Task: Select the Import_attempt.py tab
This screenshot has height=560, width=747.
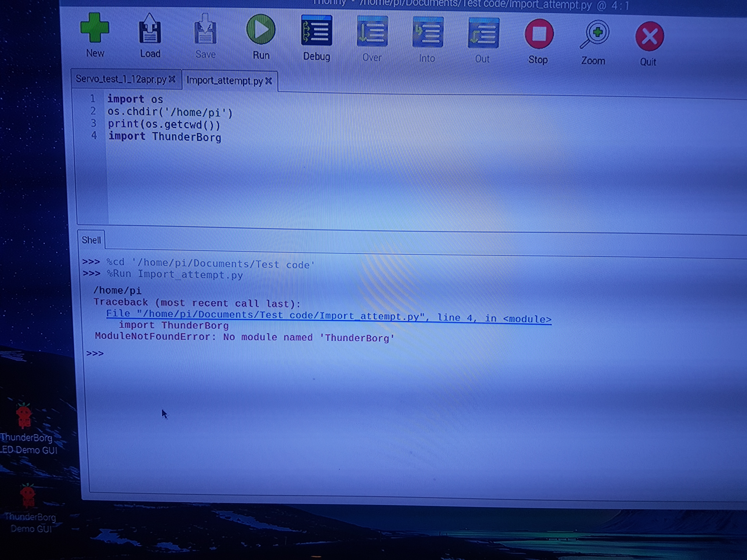Action: coord(224,81)
